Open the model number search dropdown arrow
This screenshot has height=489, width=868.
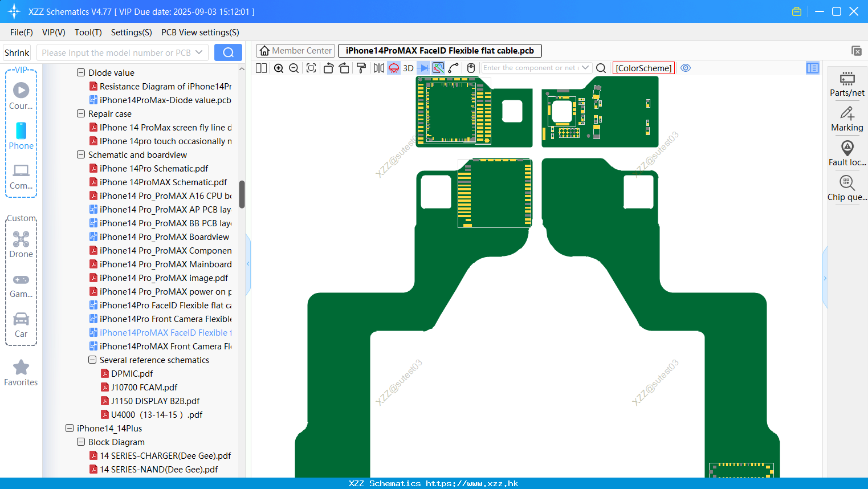point(199,52)
